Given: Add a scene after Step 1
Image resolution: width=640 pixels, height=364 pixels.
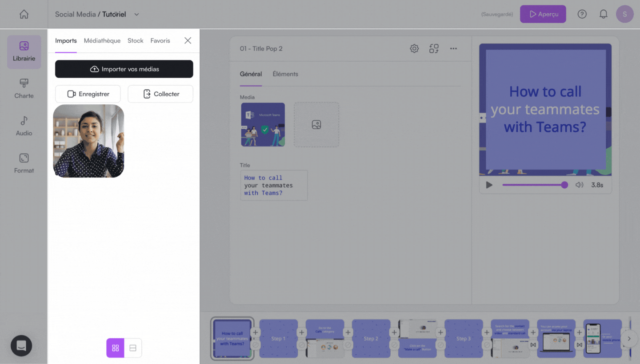Looking at the screenshot, I should coord(302,332).
